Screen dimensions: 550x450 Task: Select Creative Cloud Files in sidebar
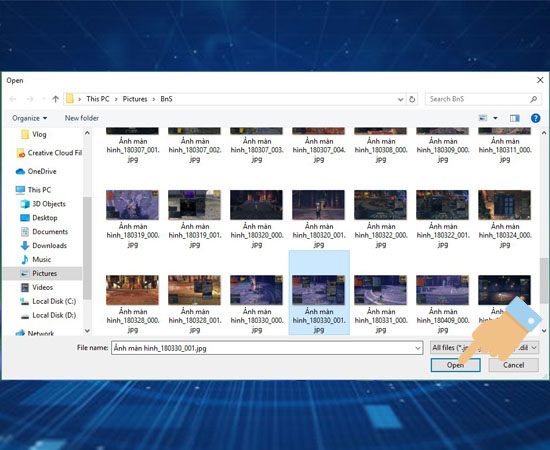click(49, 153)
